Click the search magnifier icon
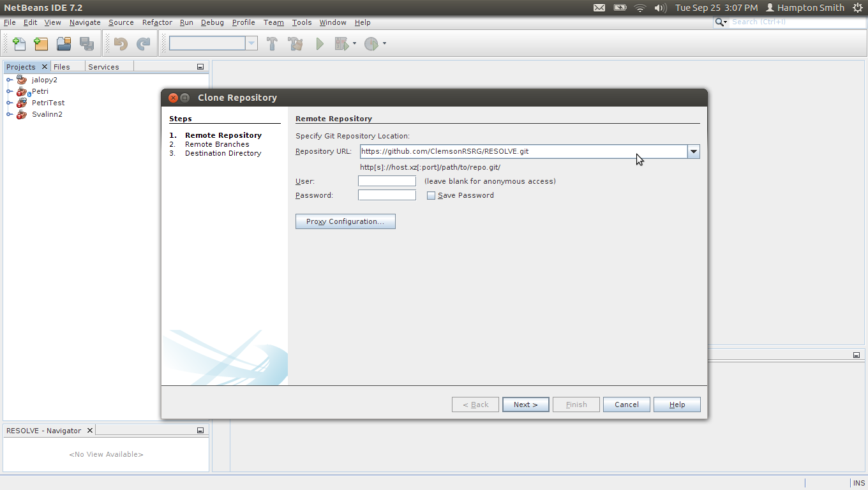The width and height of the screenshot is (868, 490). tap(721, 22)
